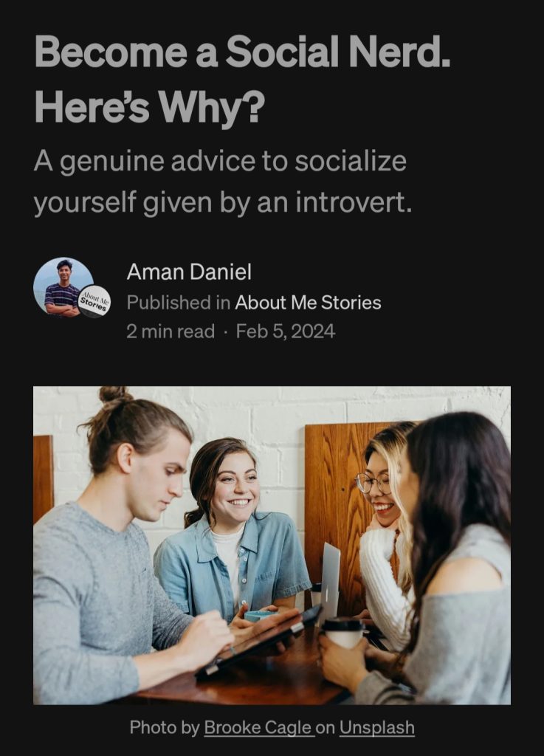Click the tablet held by the man
Screen dimensions: 544x756
pos(261,642)
